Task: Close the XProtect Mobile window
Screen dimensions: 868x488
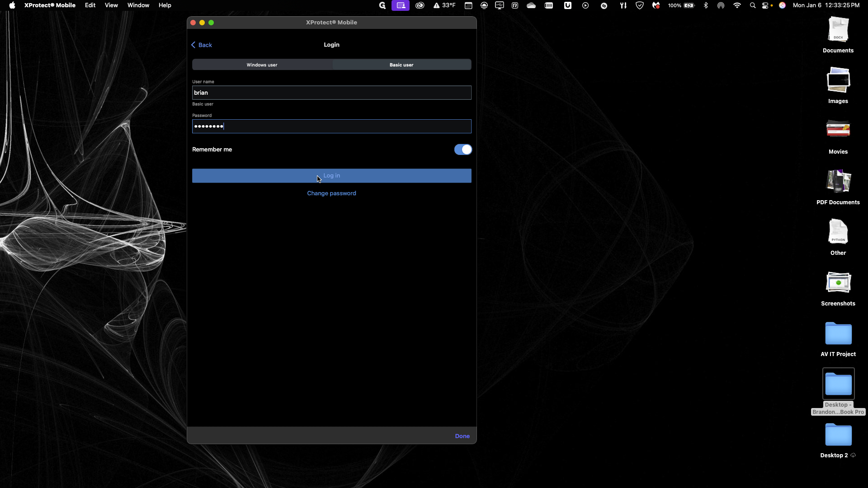Action: (193, 23)
